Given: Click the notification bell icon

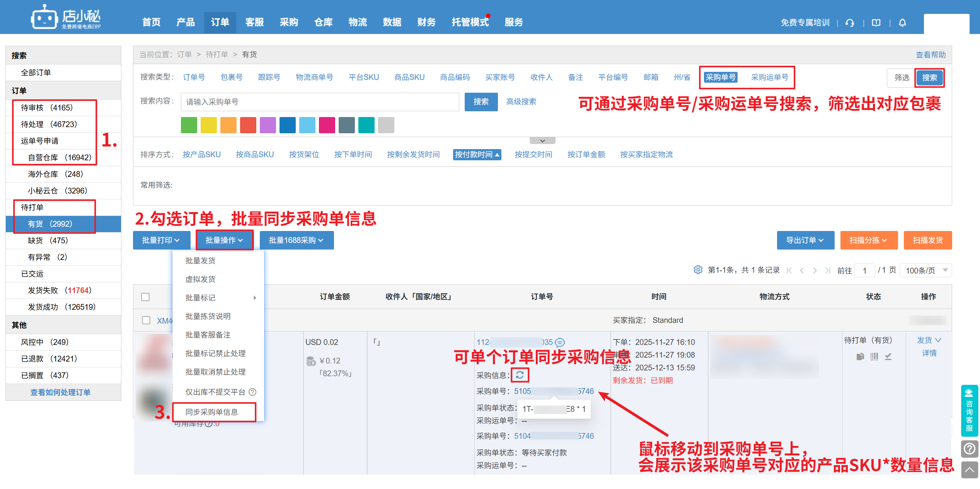Looking at the screenshot, I should [x=902, y=23].
